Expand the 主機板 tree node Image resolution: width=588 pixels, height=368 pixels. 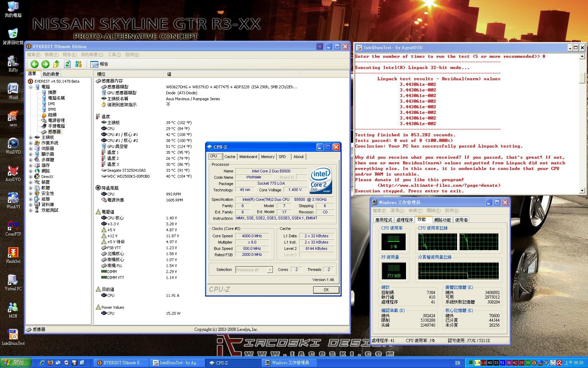pos(31,137)
